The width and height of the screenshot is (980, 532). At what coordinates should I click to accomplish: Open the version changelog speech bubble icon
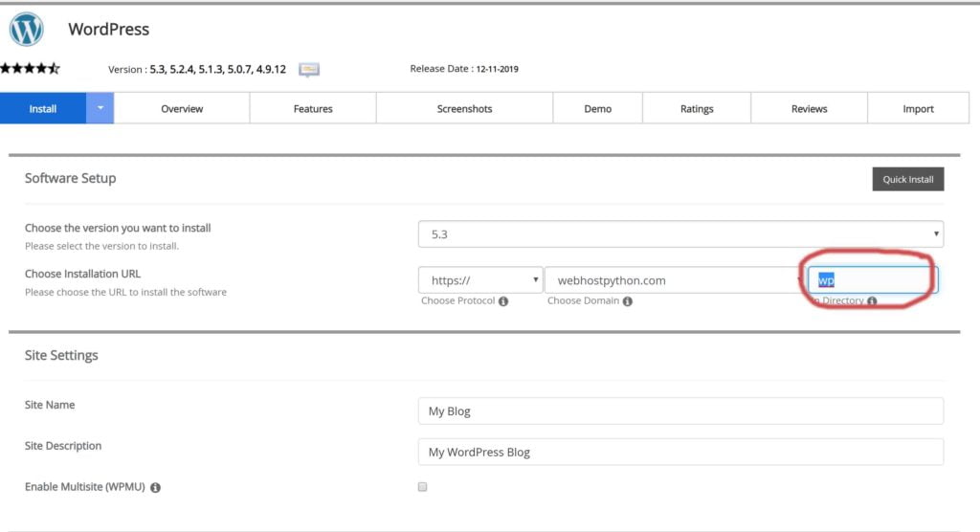tap(309, 70)
